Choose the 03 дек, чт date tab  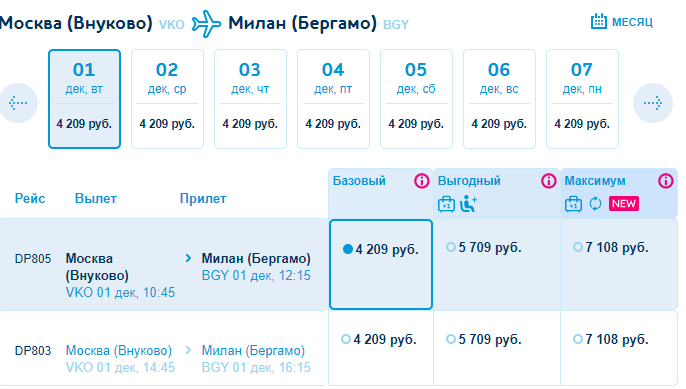(250, 99)
